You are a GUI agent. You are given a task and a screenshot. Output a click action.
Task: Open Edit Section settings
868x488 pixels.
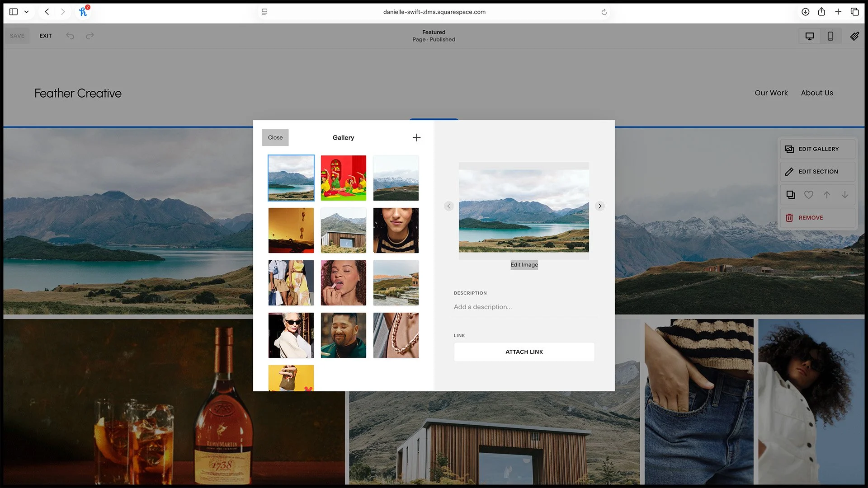point(818,171)
